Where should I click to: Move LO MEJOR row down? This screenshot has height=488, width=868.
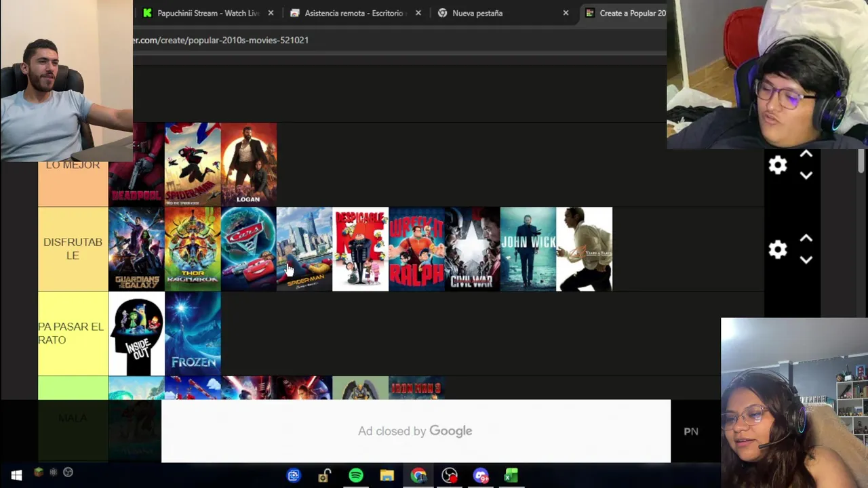pos(806,175)
